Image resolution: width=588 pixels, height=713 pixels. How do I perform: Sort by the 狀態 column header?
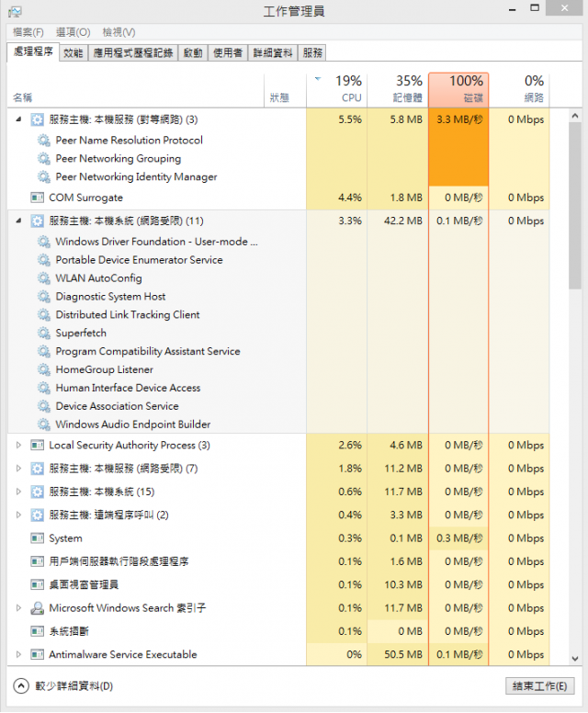point(285,89)
